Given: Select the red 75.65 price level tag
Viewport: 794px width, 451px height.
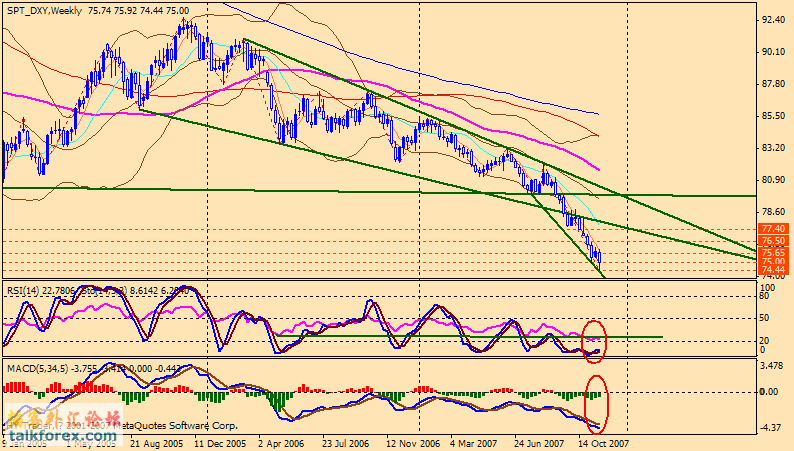Looking at the screenshot, I should [x=773, y=252].
